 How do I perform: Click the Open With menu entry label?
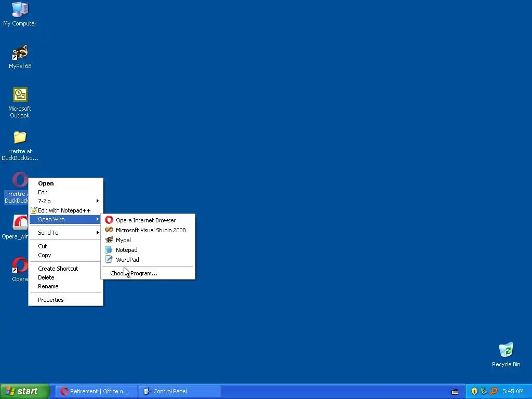coord(51,219)
